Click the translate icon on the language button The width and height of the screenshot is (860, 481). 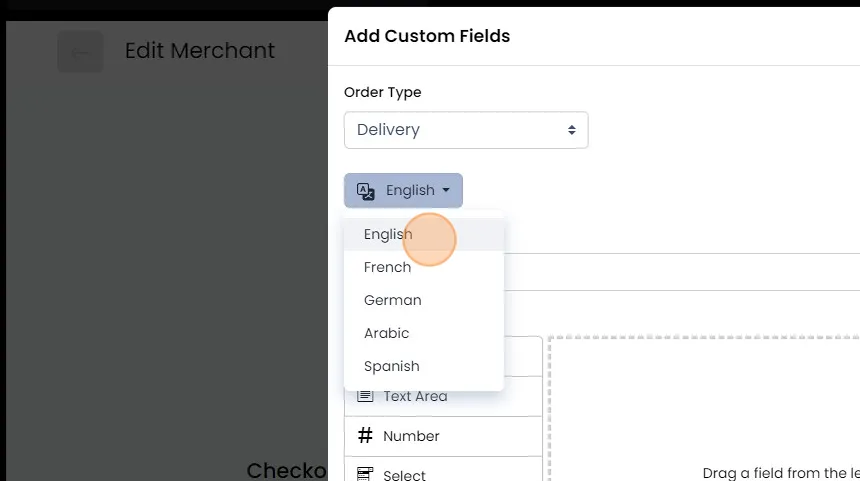point(365,191)
